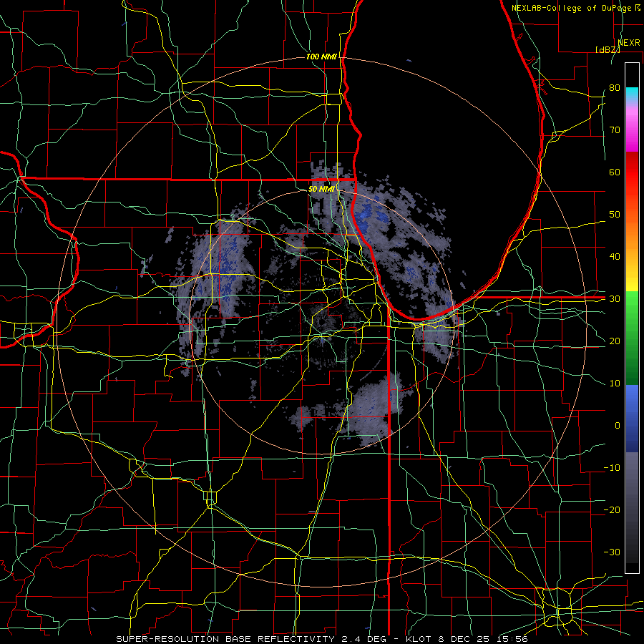Image resolution: width=644 pixels, height=644 pixels.
Task: Click the cyan segment atop the color scale
Action: pos(632,95)
